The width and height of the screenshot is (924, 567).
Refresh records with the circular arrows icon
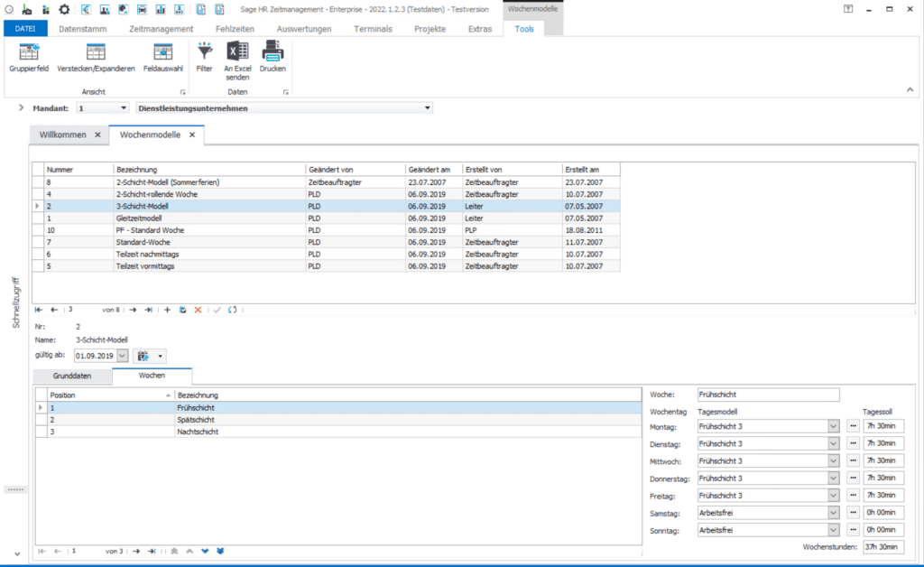tap(233, 310)
